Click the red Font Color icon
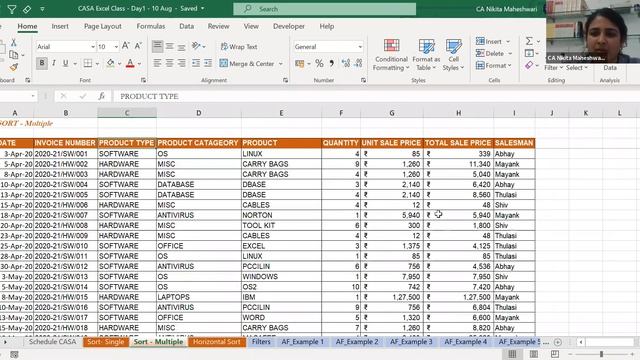640x360 pixels. [x=130, y=63]
